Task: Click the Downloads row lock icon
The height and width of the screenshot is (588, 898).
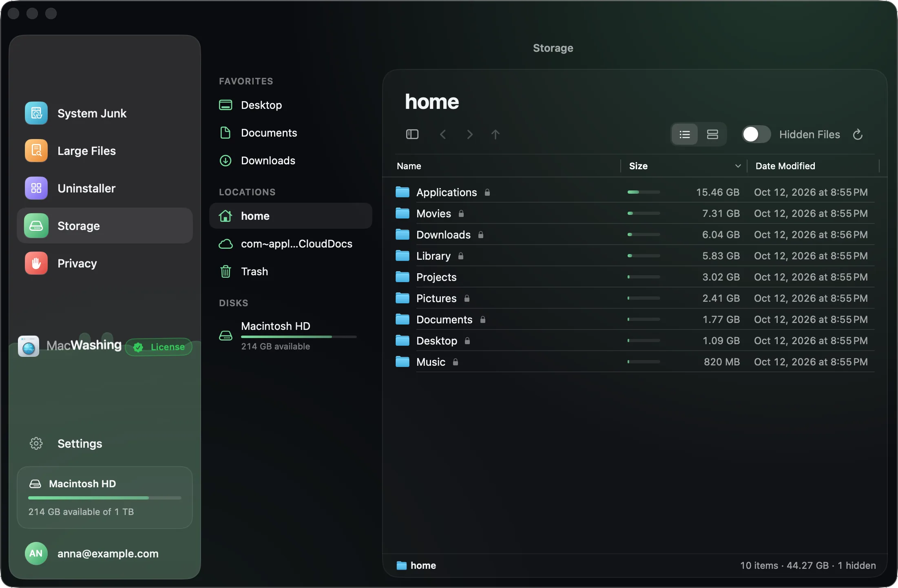Action: pos(481,234)
